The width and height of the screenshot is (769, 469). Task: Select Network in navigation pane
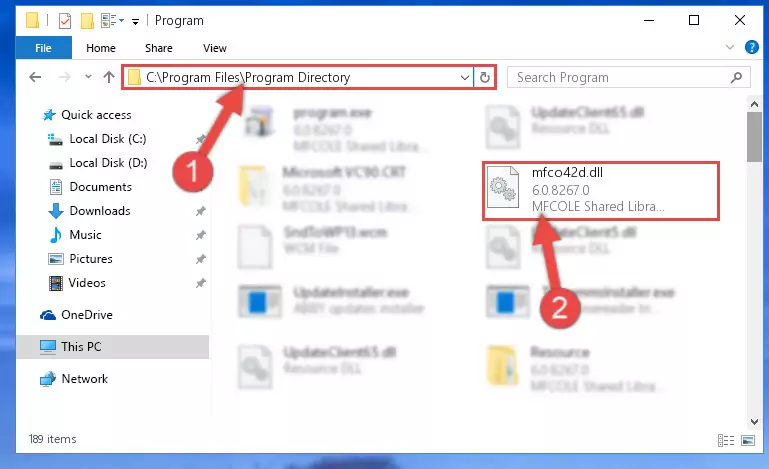[84, 379]
